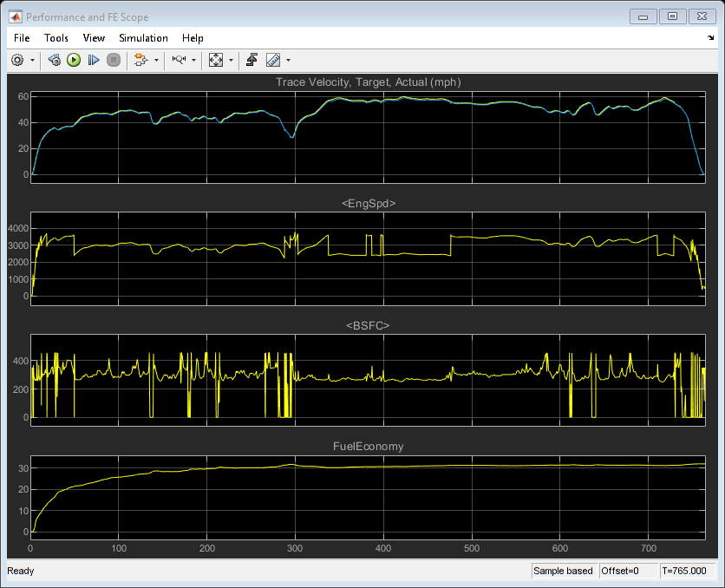Click the '400' tick label on time axis

(x=383, y=548)
